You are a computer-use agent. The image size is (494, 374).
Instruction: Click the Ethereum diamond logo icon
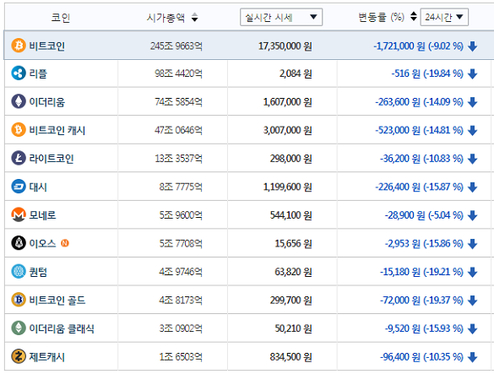click(x=19, y=101)
